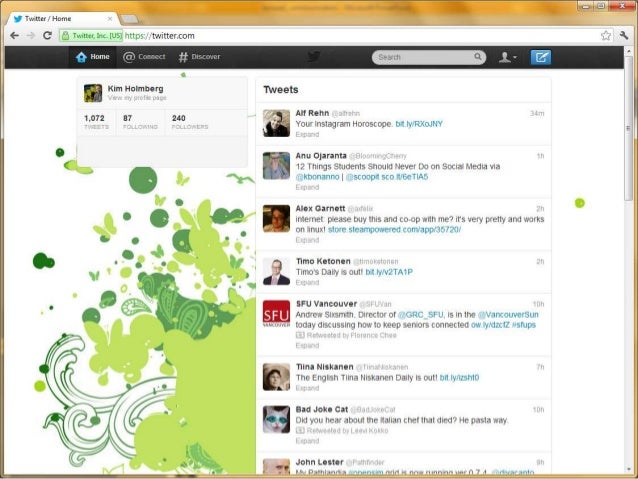Screen dimensions: 638x479
Task: Open the 240 Followers count
Action: (190, 122)
